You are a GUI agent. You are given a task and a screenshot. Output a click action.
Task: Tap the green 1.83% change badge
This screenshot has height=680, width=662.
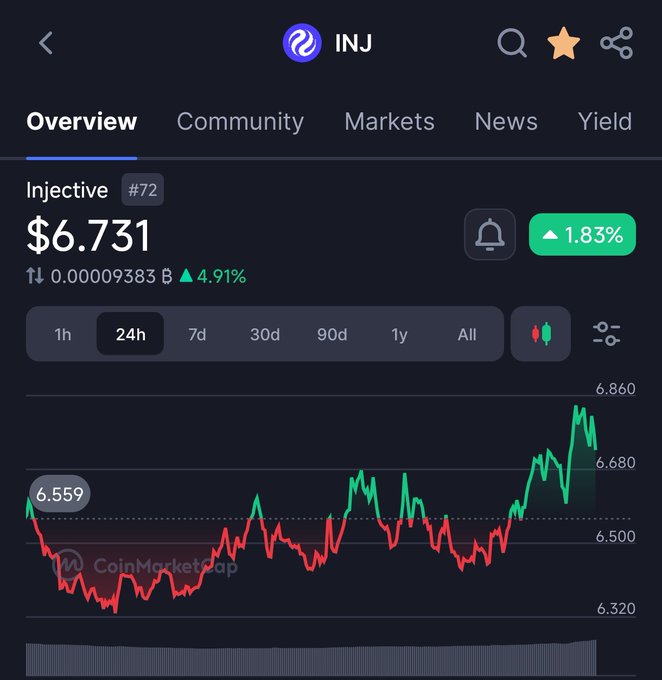[582, 235]
